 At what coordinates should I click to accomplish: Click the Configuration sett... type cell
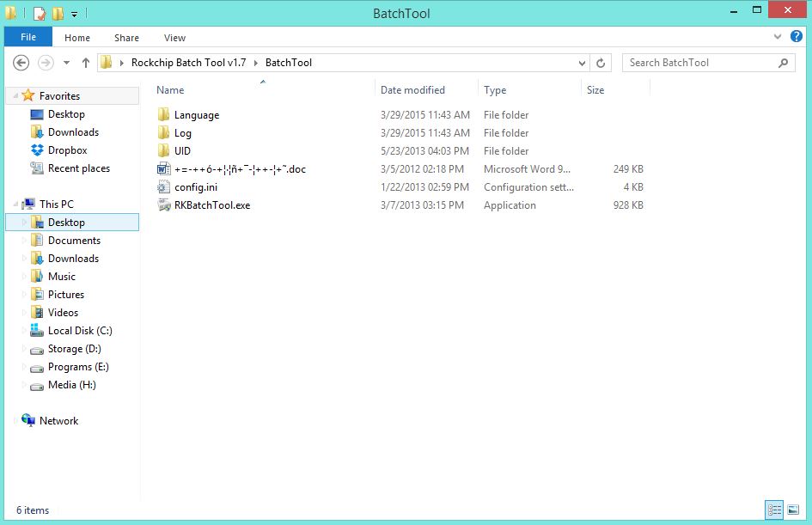click(528, 187)
